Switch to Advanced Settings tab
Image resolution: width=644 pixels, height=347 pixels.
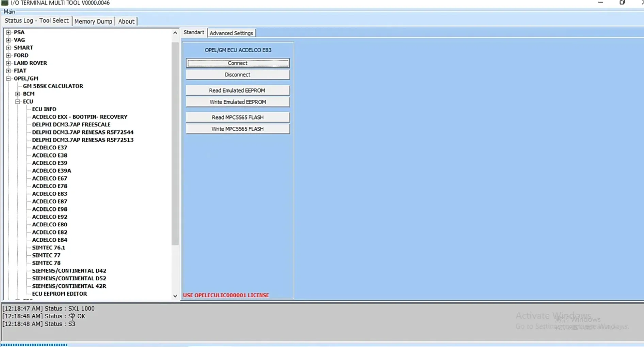click(x=231, y=32)
